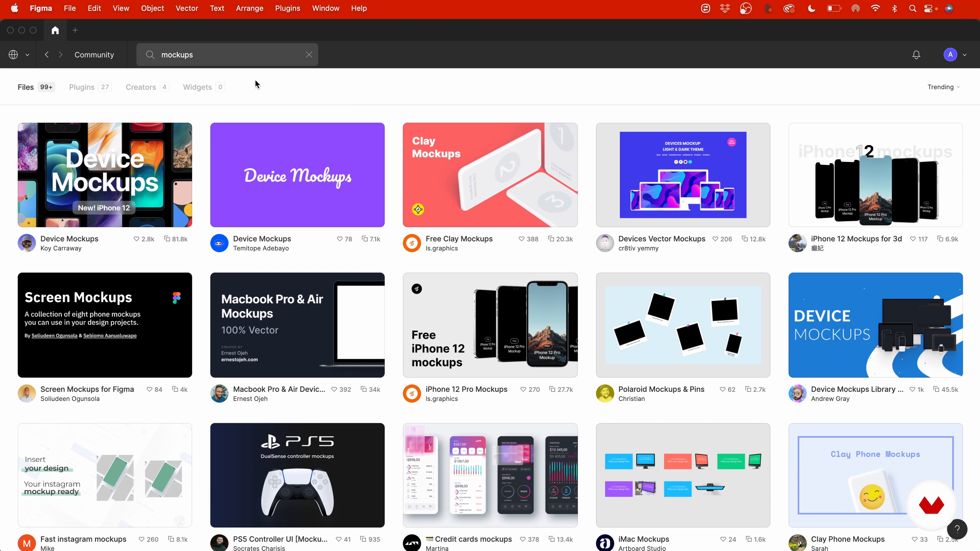This screenshot has height=551, width=980.
Task: Click cr8tiv yemmy avatar
Action: (x=605, y=243)
